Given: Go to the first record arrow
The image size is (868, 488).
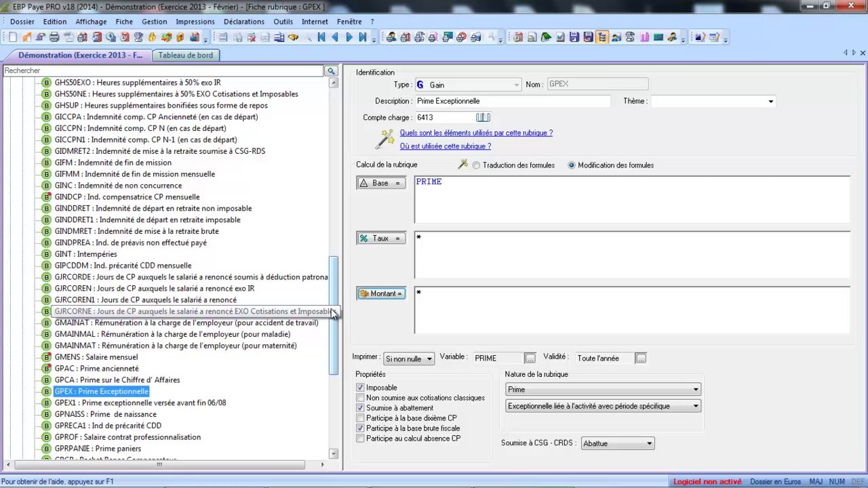Looking at the screenshot, I should (x=321, y=37).
